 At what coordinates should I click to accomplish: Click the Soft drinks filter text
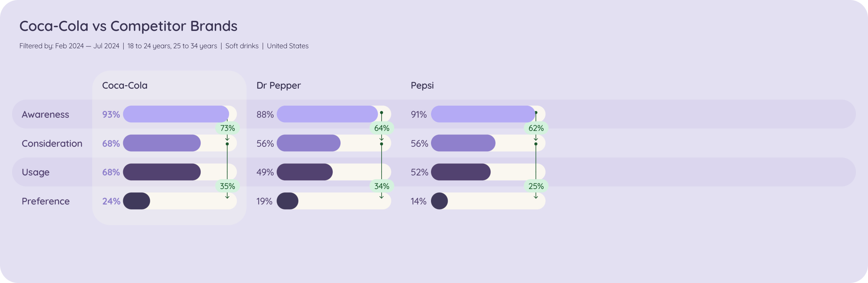pyautogui.click(x=242, y=46)
